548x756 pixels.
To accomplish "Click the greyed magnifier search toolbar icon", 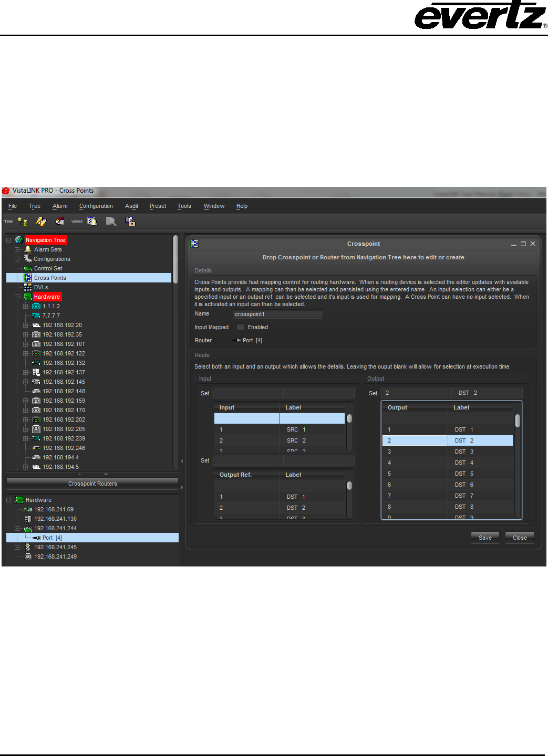I will pyautogui.click(x=111, y=222).
